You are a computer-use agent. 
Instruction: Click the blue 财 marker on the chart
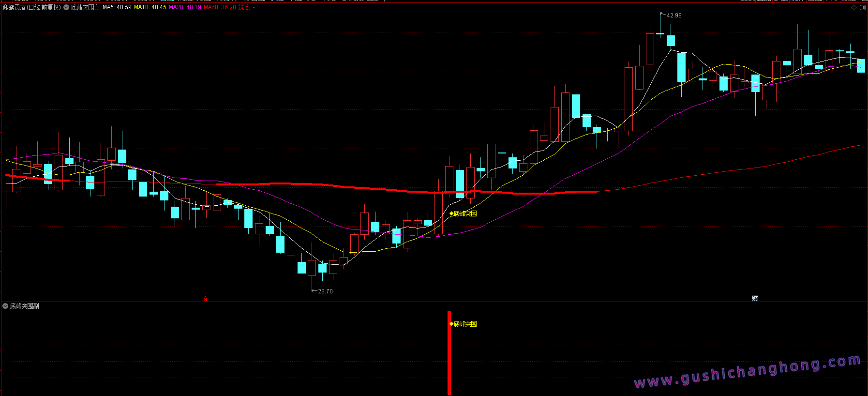755,298
